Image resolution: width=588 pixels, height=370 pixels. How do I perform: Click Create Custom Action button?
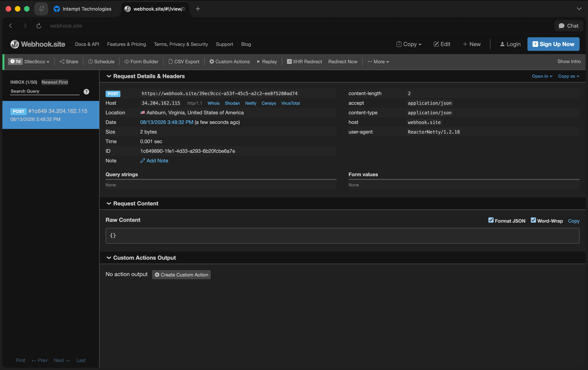[x=181, y=275]
